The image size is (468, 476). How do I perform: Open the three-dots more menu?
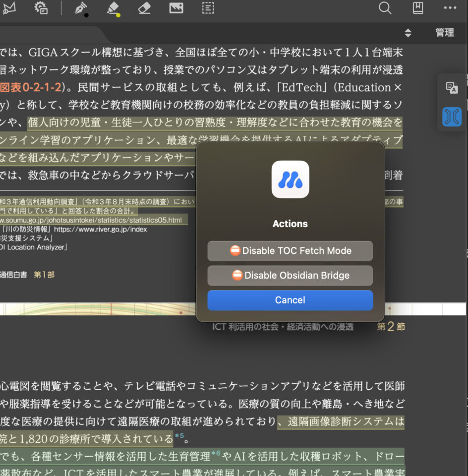(450, 8)
